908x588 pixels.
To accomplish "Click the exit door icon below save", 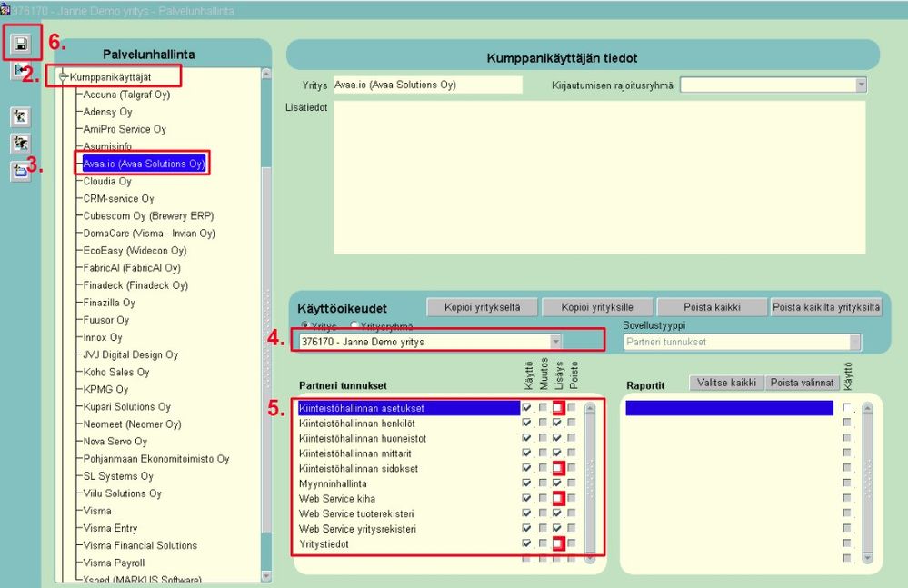I will (x=20, y=70).
